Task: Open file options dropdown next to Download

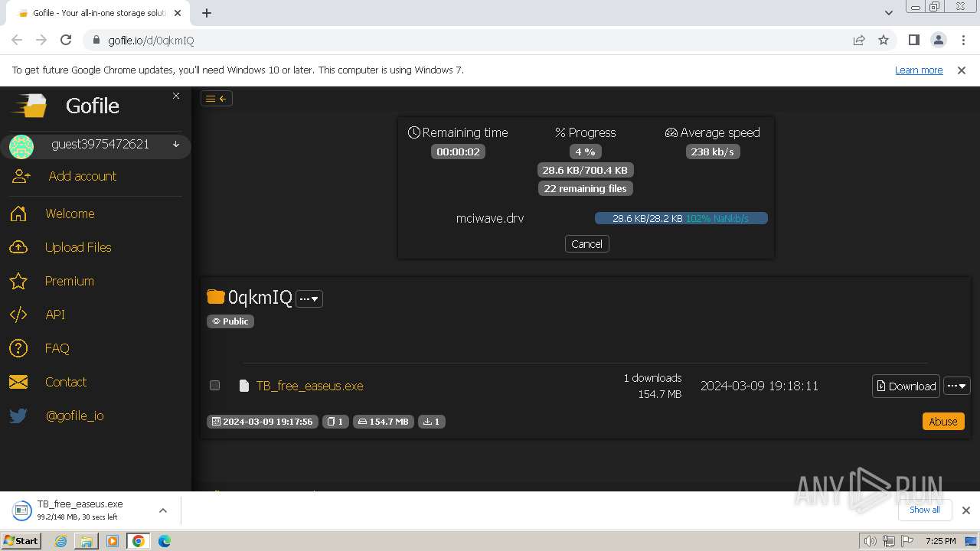Action: (957, 386)
